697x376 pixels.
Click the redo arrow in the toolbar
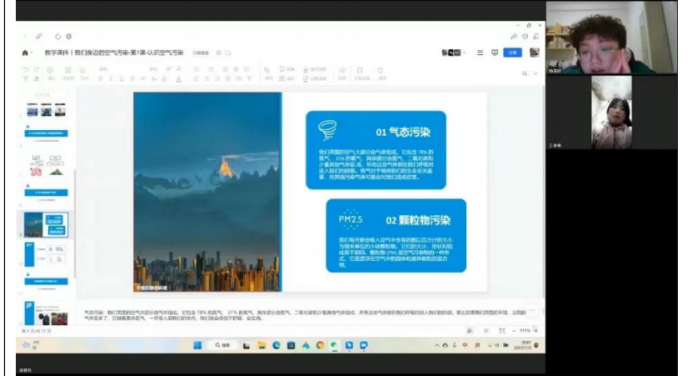coord(36,70)
